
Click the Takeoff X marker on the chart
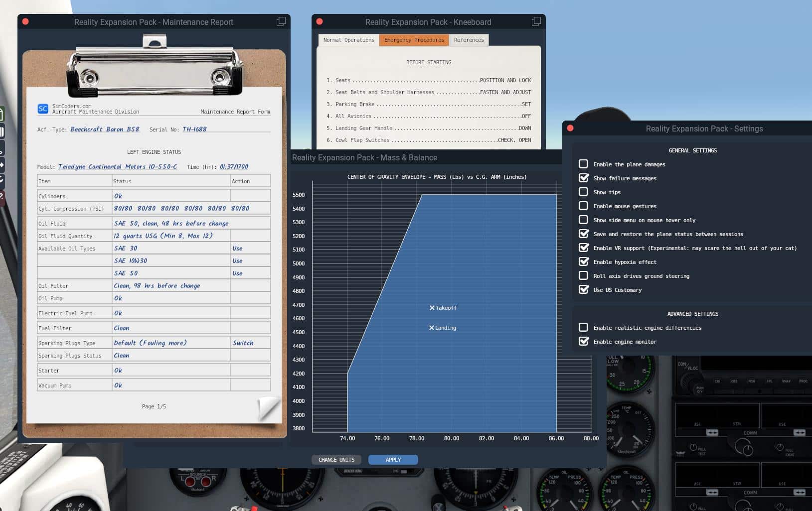432,308
